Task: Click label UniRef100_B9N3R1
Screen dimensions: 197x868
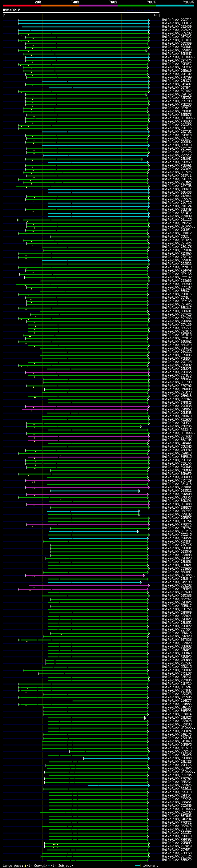Action: coord(177,501)
